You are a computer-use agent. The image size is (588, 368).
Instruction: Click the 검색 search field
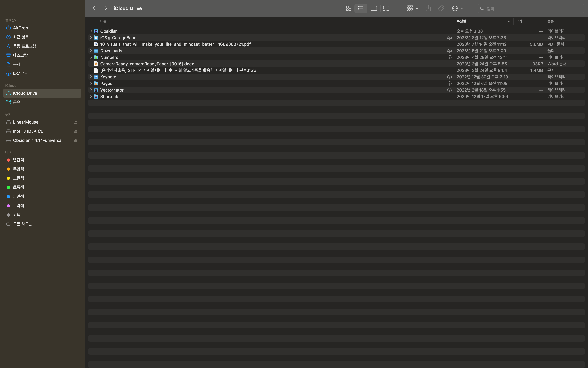pos(533,8)
